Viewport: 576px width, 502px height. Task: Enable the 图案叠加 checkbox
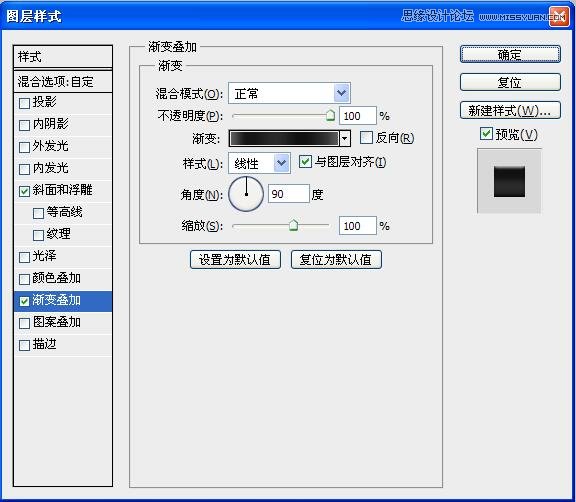click(24, 323)
